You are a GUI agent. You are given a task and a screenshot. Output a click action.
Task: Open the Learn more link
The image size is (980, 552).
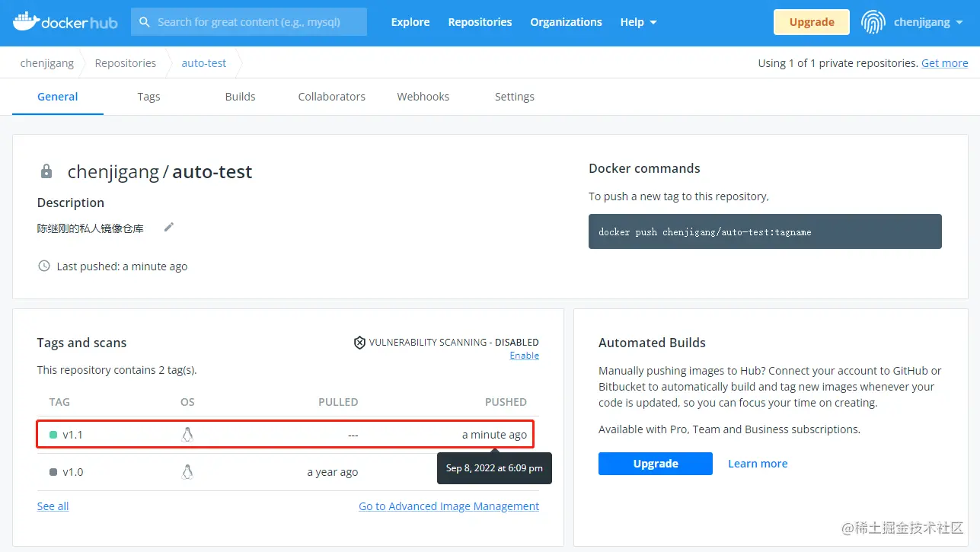click(758, 464)
